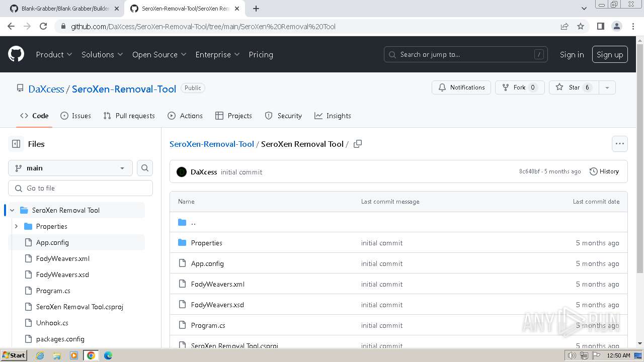
Task: Open Internet Explorer from taskbar
Action: pyautogui.click(x=40, y=355)
